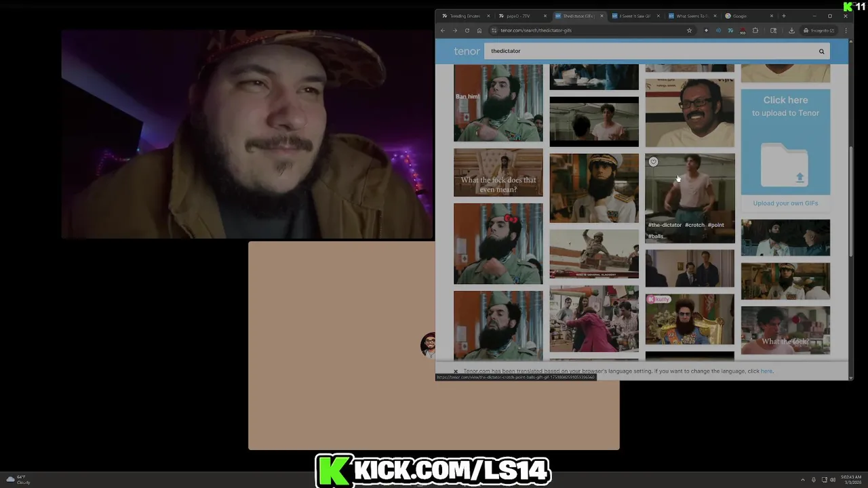Viewport: 868px width, 488px height.
Task: Open the 7TV extension icon in toolbar
Action: pos(730,30)
